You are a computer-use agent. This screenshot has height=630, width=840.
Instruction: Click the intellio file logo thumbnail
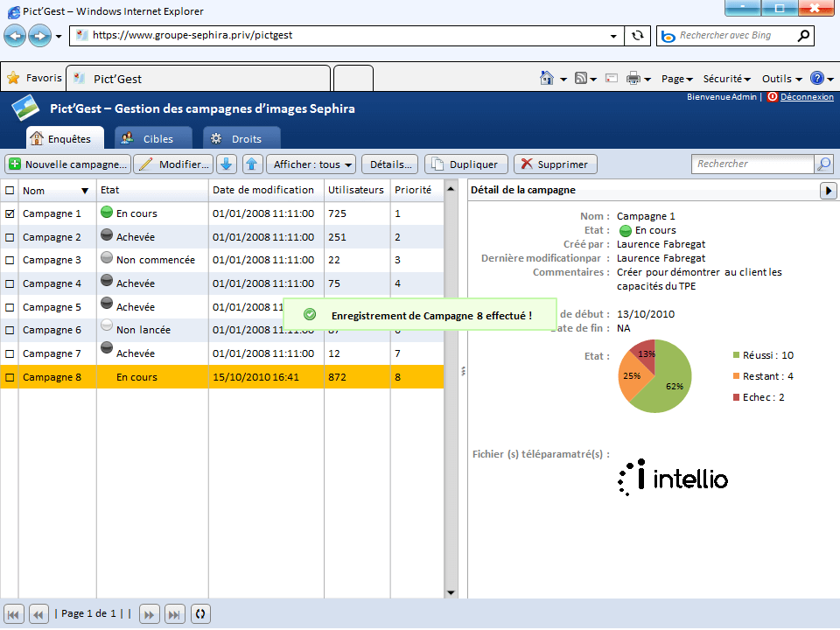tap(673, 478)
